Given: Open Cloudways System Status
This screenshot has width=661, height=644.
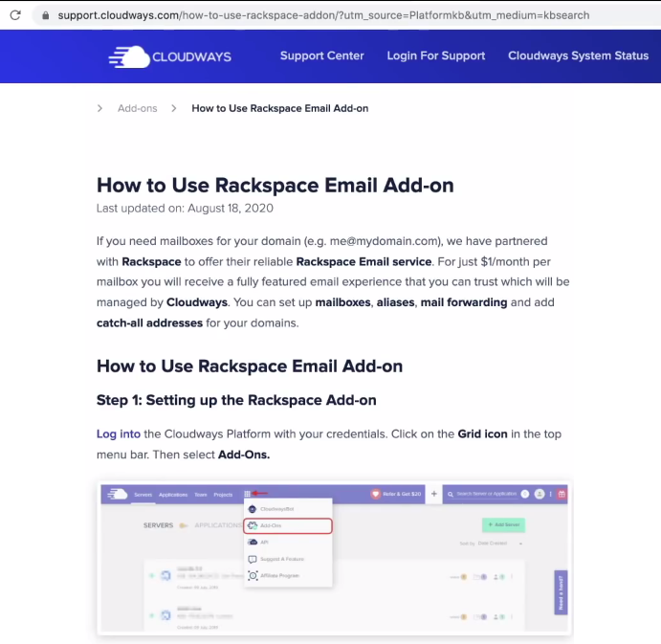Looking at the screenshot, I should (578, 56).
